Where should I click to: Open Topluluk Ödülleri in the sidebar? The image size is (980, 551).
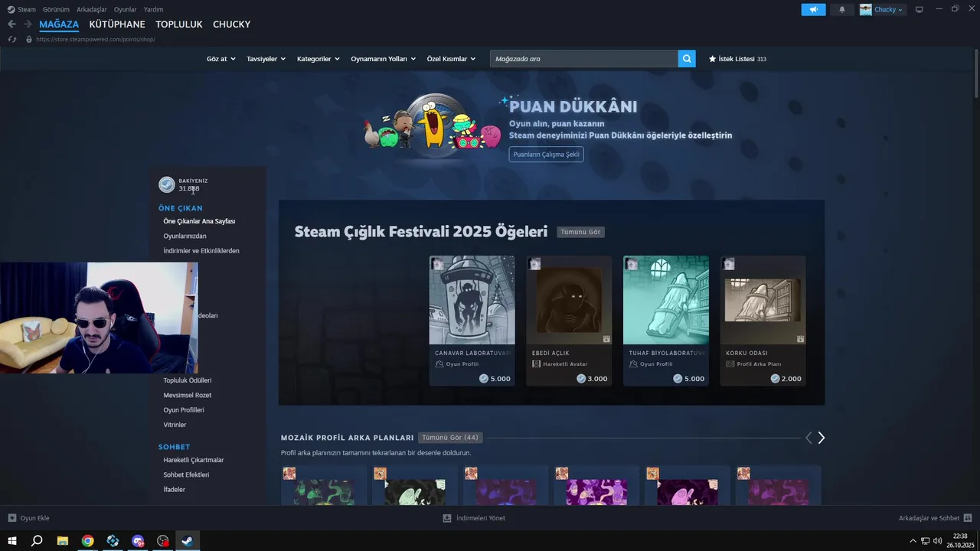(x=188, y=380)
